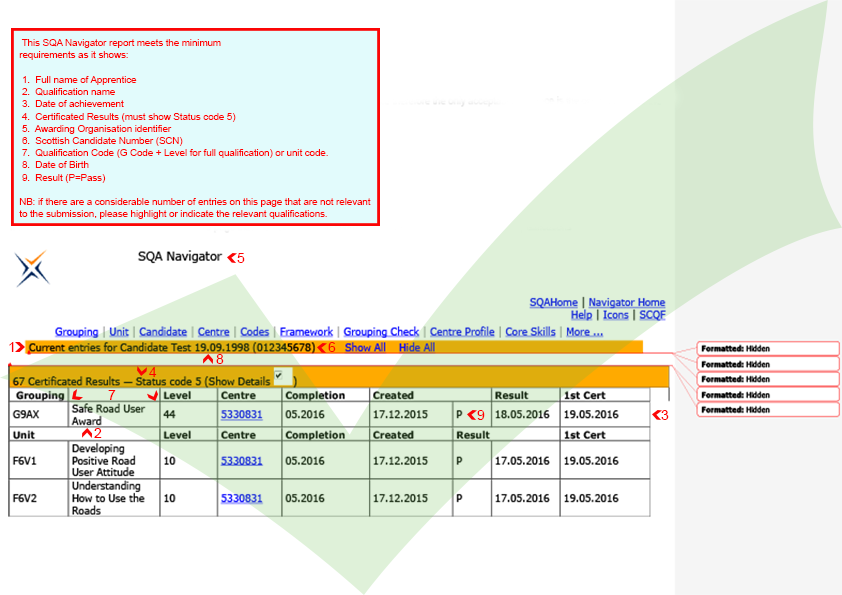Select result date 17.05.2016 in F6V2 row
This screenshot has width=842, height=595.
tap(525, 498)
